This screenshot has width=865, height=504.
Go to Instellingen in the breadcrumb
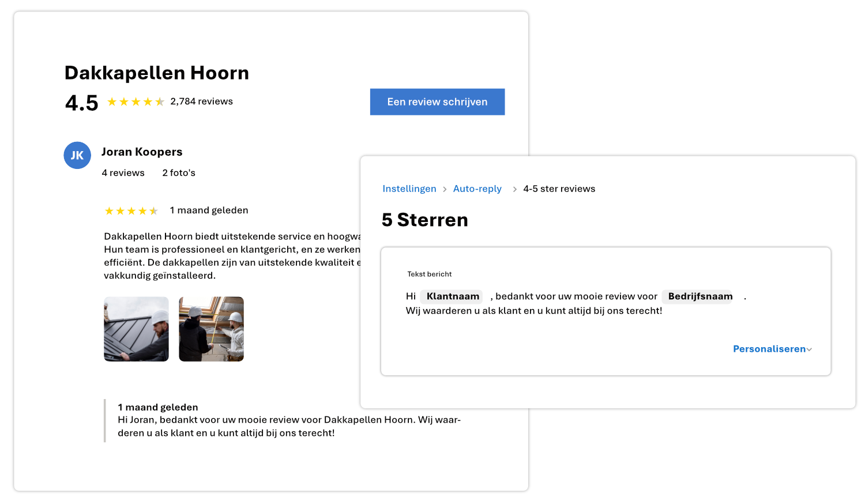tap(409, 189)
